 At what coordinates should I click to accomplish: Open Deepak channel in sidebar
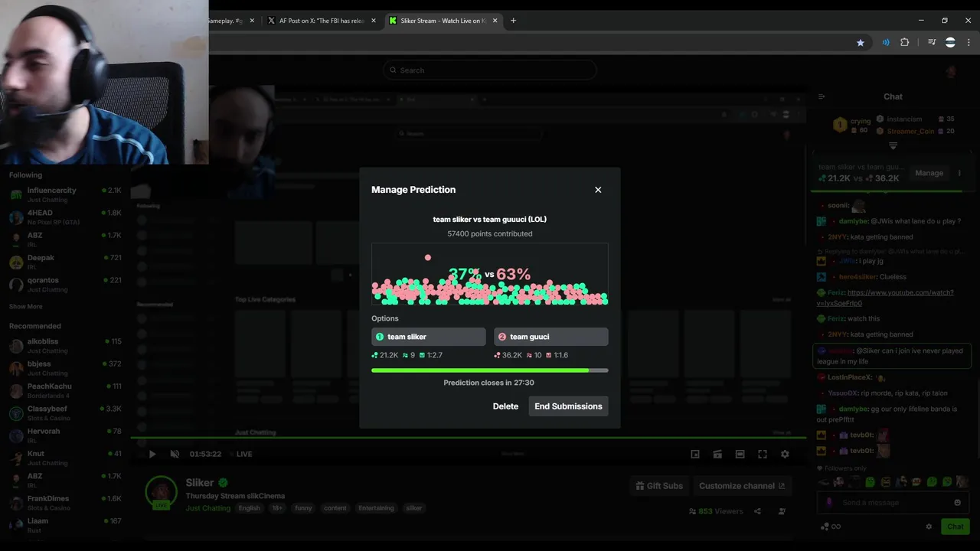click(x=66, y=262)
